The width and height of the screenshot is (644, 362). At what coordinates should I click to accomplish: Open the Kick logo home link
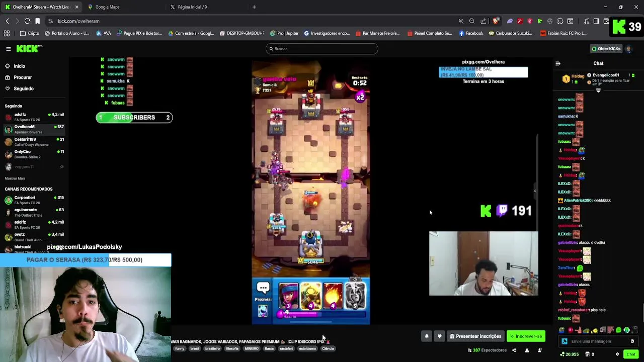tap(29, 49)
